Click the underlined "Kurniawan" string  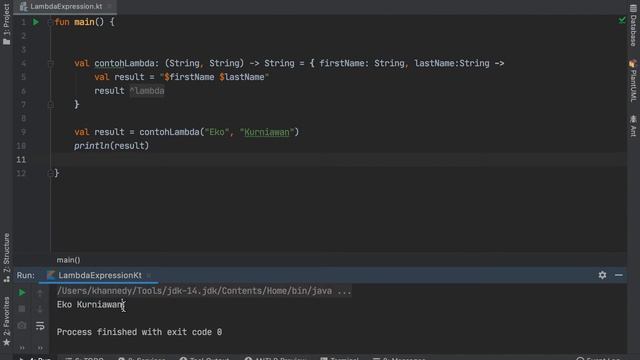click(x=267, y=132)
